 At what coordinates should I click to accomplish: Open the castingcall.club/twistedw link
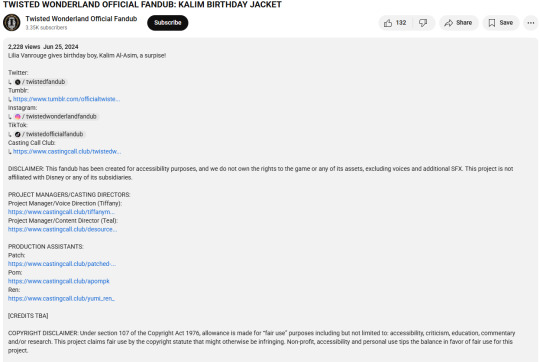click(67, 151)
